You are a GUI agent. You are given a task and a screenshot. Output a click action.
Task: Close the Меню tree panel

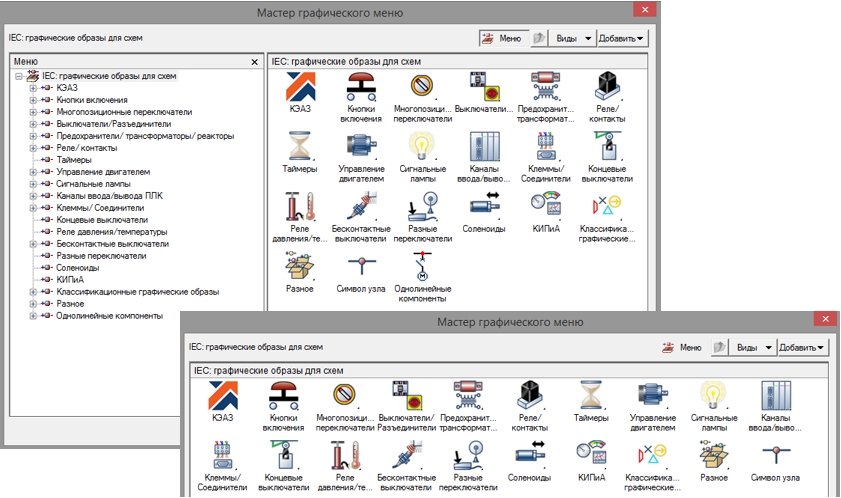click(255, 62)
